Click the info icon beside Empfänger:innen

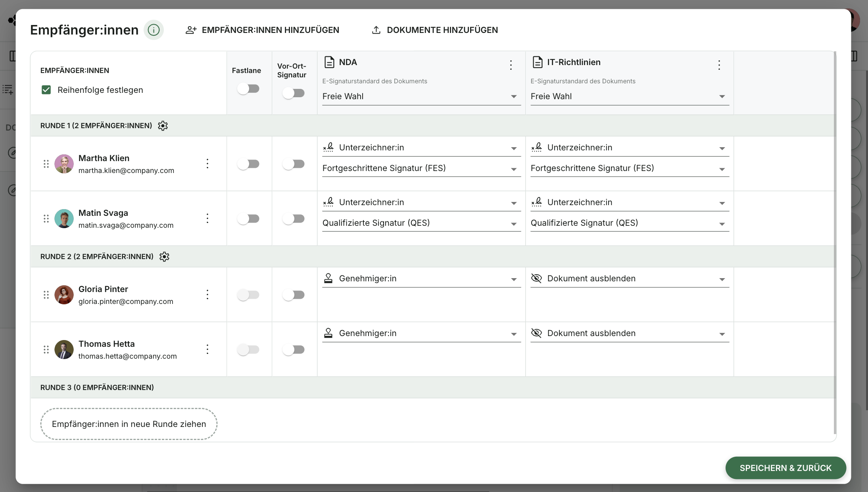(x=154, y=30)
